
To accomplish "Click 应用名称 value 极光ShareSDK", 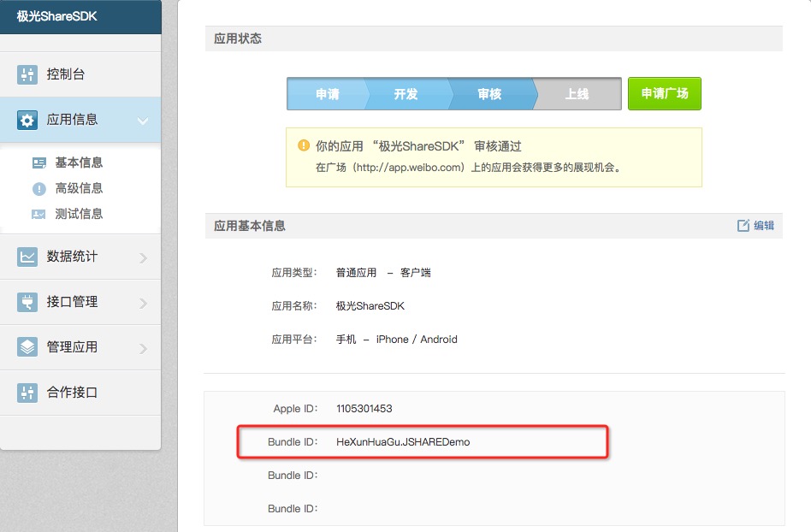I will coord(370,306).
